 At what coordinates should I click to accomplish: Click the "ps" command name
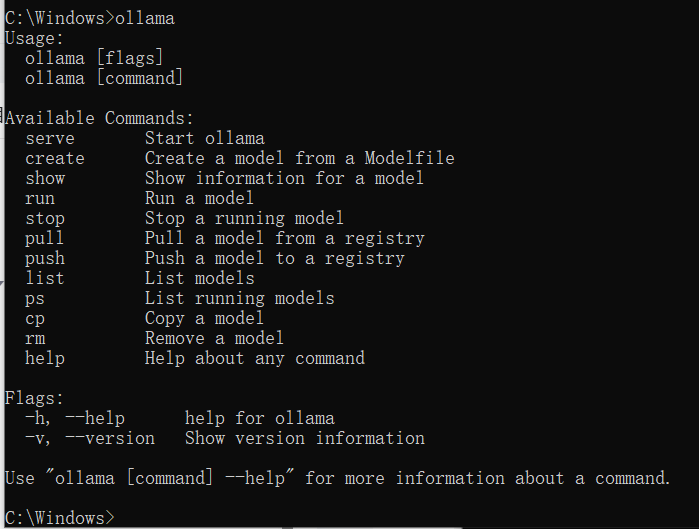35,299
